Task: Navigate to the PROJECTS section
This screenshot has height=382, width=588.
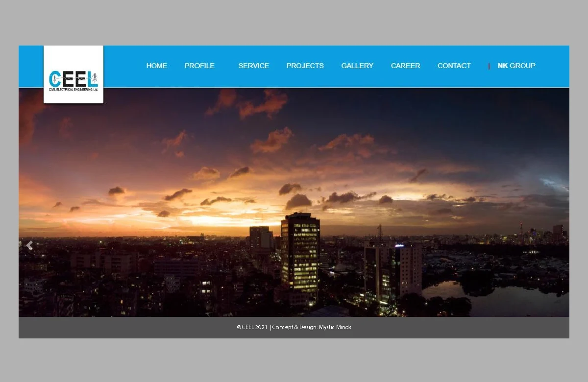Action: click(305, 66)
